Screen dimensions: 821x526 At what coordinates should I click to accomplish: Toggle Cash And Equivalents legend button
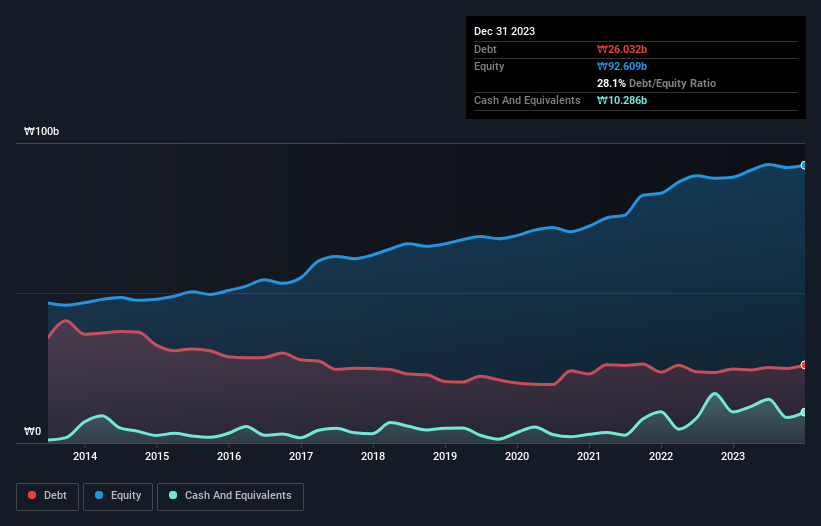click(230, 496)
